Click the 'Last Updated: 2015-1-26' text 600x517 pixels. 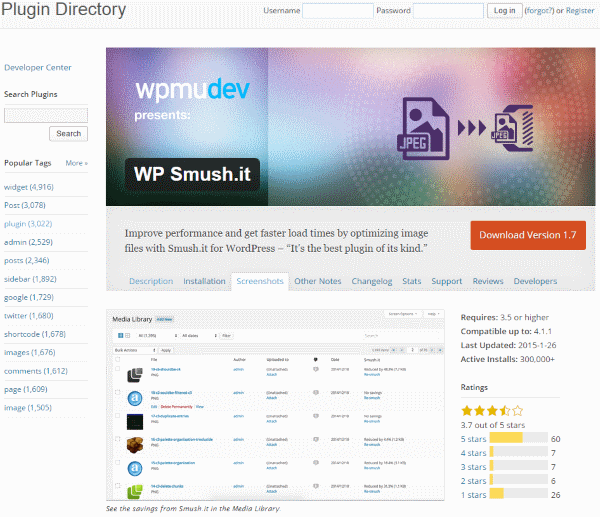tap(509, 345)
